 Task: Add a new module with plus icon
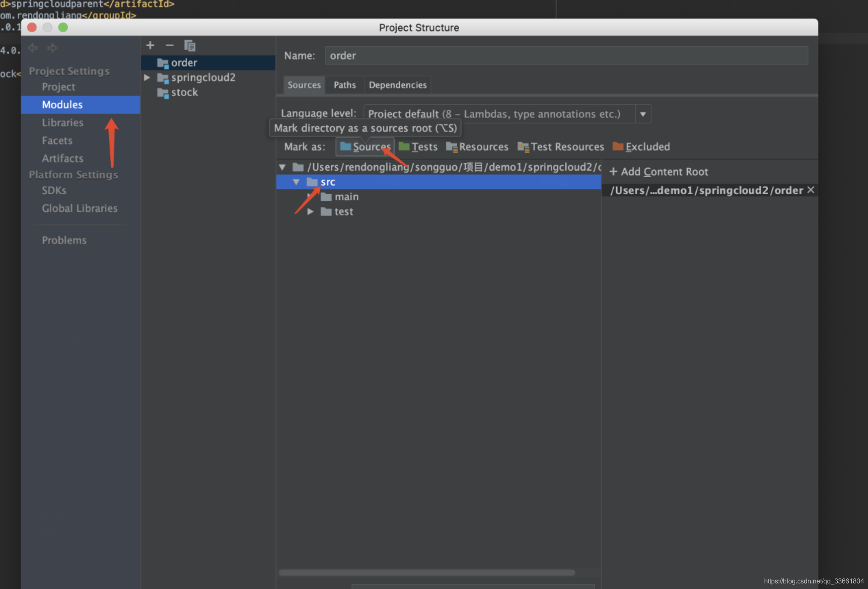[150, 45]
